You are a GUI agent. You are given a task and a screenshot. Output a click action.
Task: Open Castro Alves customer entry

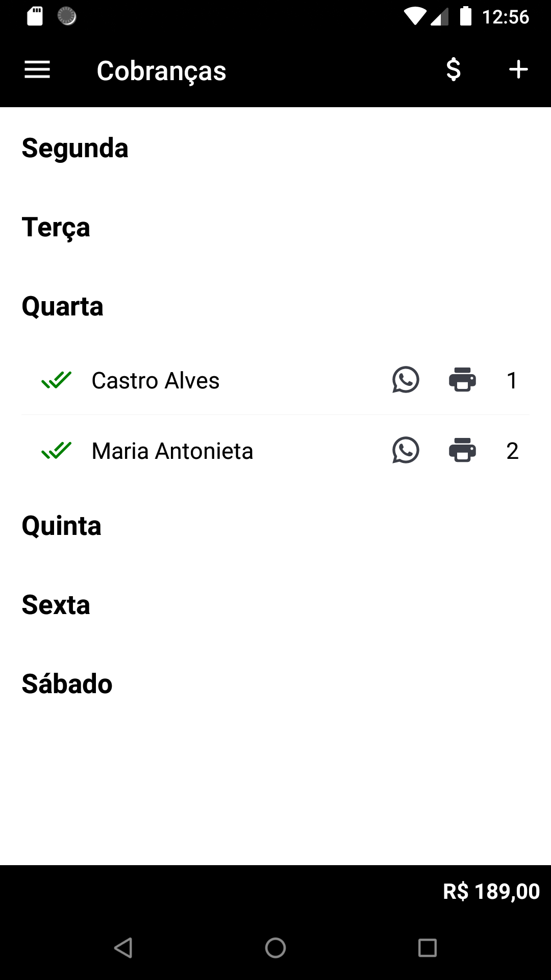pyautogui.click(x=156, y=380)
